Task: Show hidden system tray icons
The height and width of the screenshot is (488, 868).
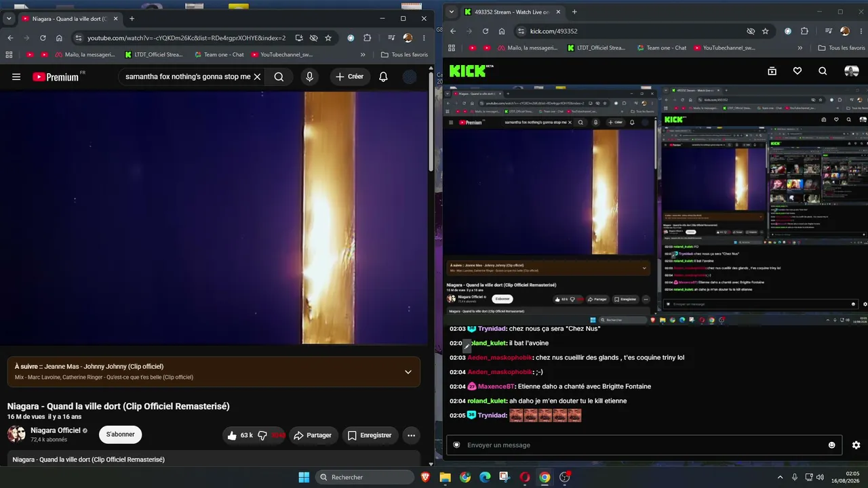Action: click(780, 477)
